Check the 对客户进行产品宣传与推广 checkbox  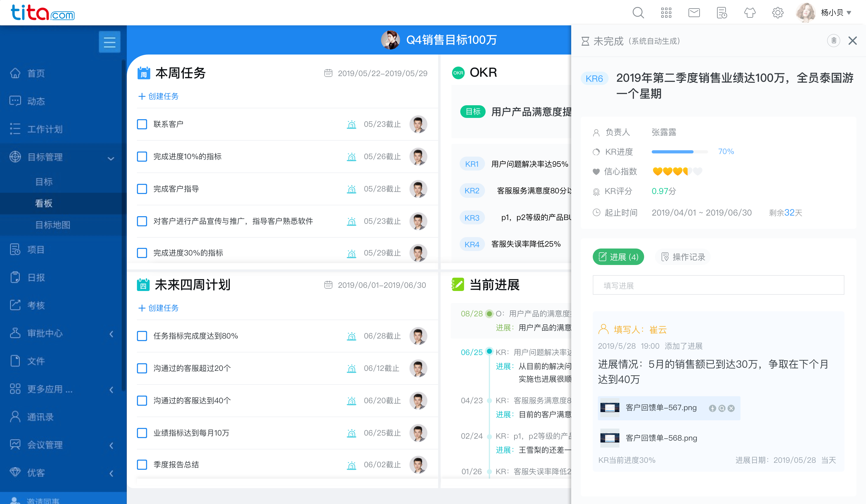[142, 221]
